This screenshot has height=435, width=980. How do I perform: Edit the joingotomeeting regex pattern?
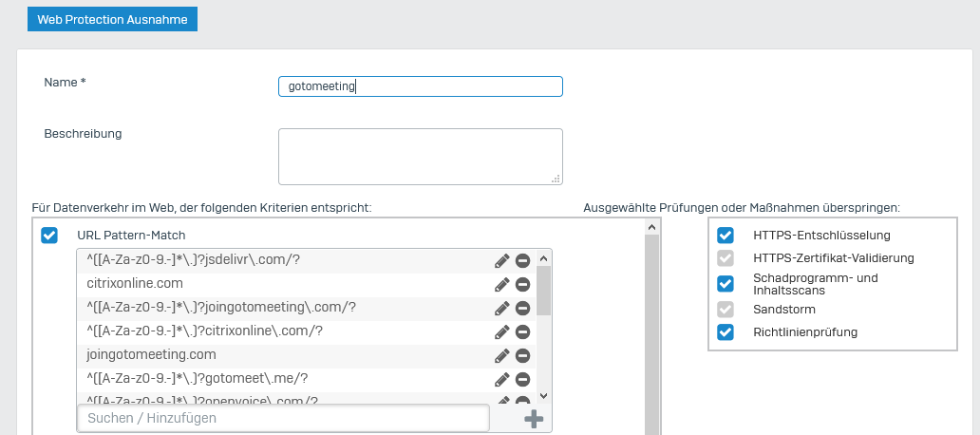pos(502,308)
